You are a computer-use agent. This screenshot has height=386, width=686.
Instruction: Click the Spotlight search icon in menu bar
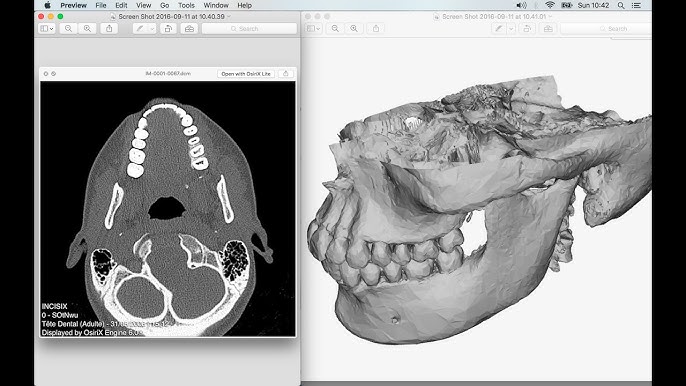pos(621,5)
